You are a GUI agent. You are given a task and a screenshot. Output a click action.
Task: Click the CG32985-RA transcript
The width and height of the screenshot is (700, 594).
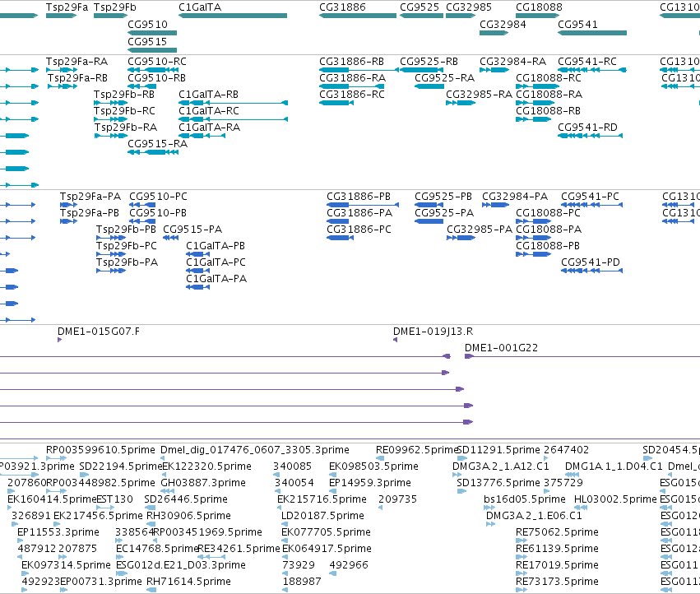click(461, 103)
